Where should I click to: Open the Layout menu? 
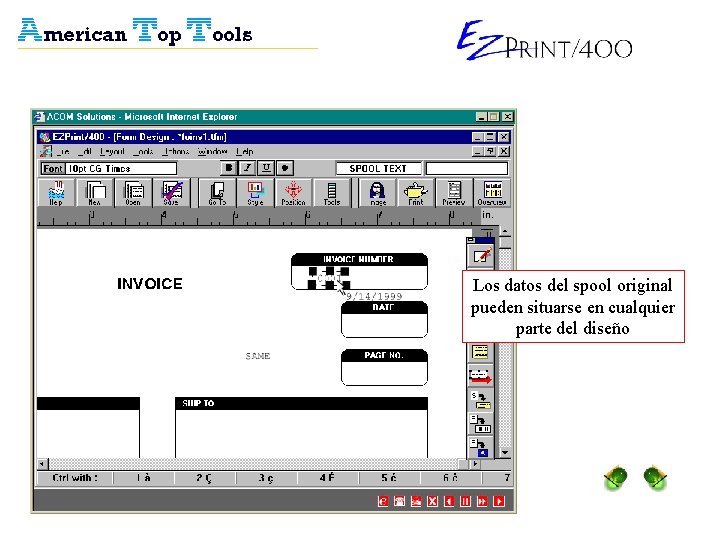(x=112, y=152)
